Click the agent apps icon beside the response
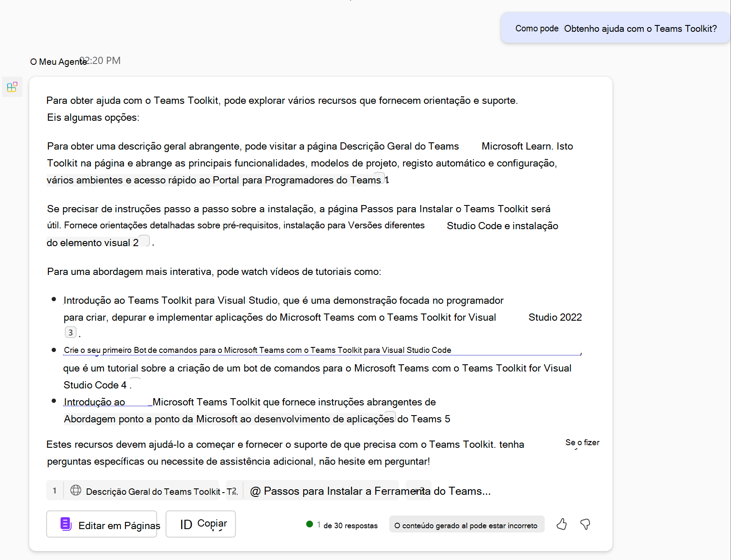The height and width of the screenshot is (560, 731). coord(12,87)
